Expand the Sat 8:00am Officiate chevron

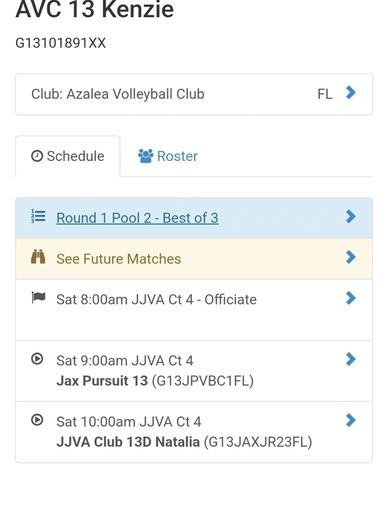pyautogui.click(x=351, y=298)
